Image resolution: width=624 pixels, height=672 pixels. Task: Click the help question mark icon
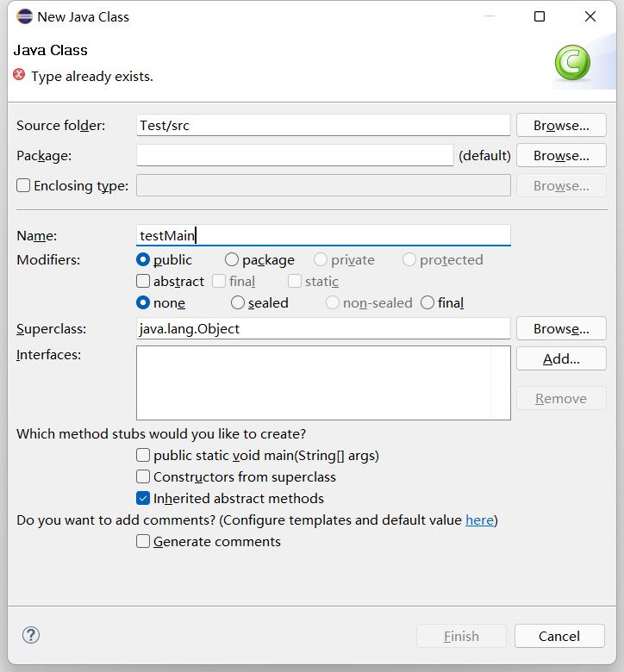(x=31, y=636)
